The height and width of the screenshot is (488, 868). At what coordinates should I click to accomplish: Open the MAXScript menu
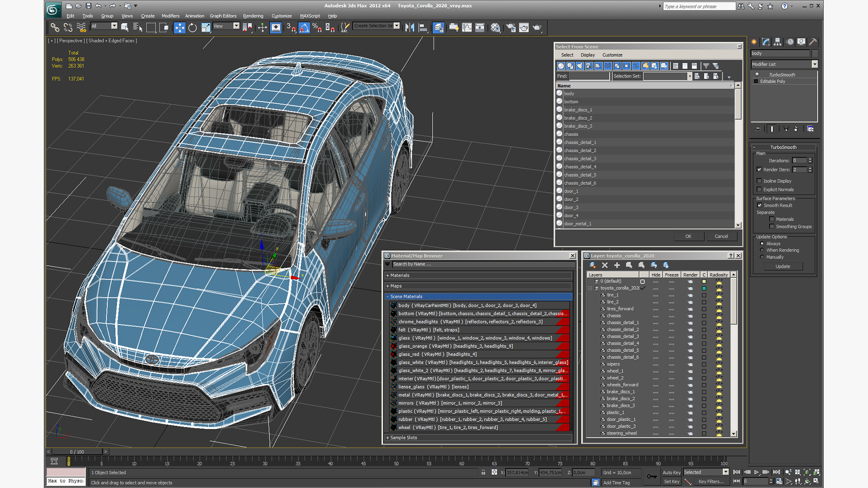(x=310, y=16)
